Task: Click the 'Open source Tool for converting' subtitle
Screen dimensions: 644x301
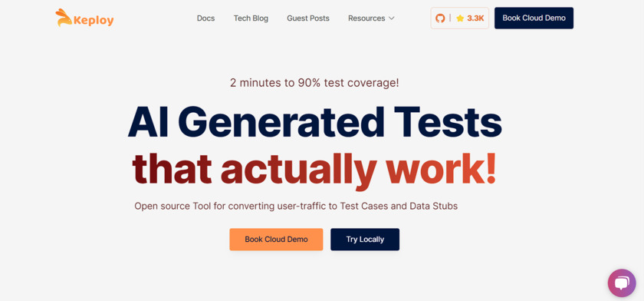Action: point(296,206)
